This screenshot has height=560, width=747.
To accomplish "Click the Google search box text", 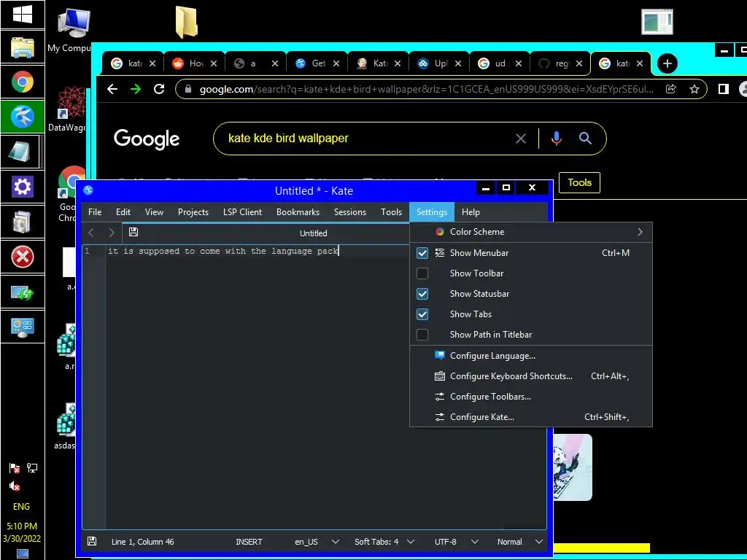I will (288, 139).
